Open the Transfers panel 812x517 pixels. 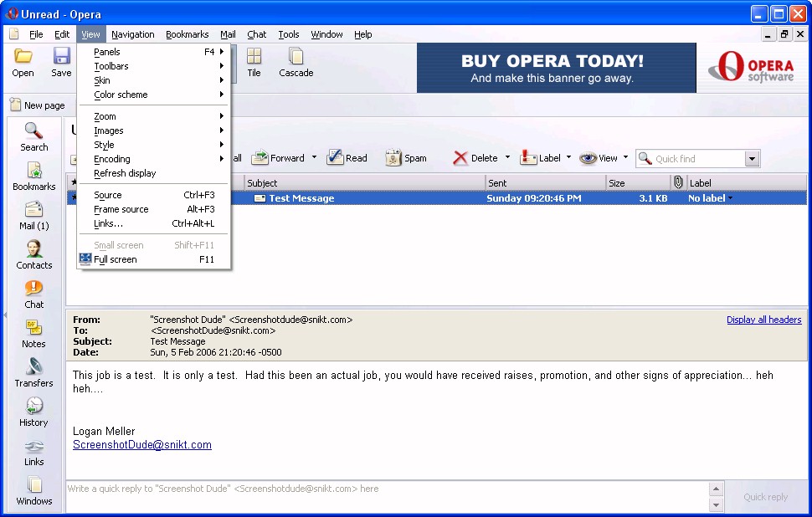tap(33, 373)
